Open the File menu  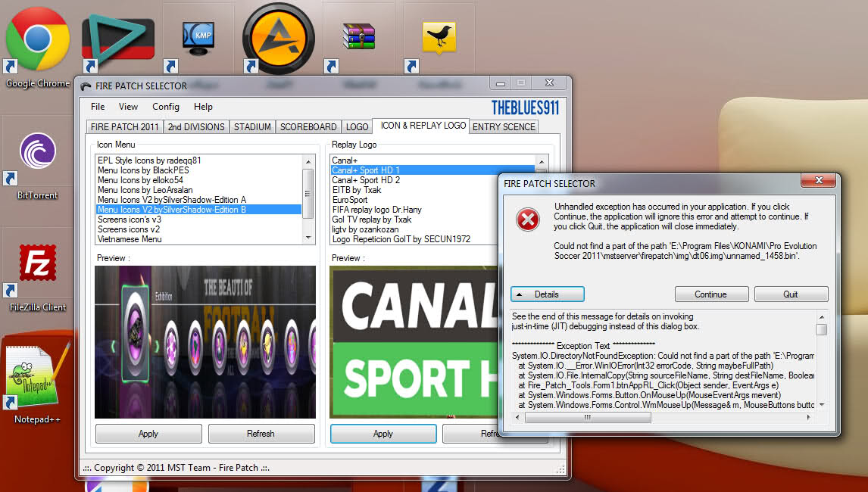point(98,107)
